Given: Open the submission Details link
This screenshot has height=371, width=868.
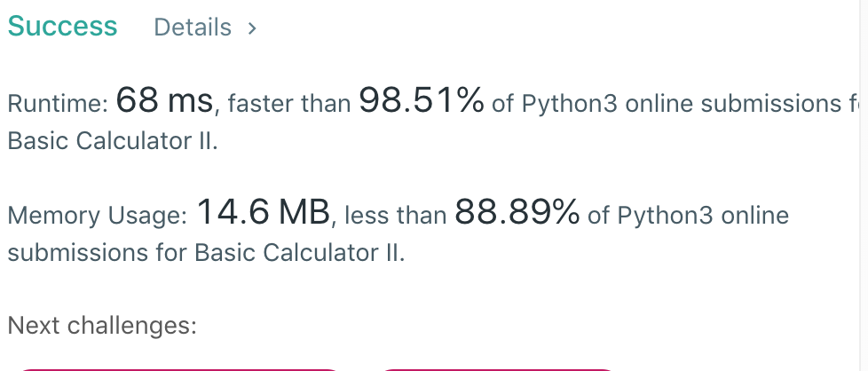Looking at the screenshot, I should [x=193, y=28].
